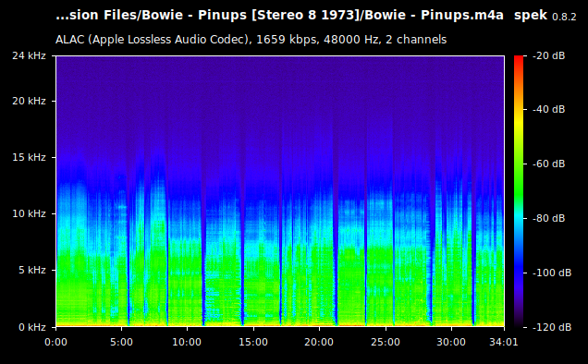588x364 pixels.
Task: Click the 0 kHz frequency axis label
Action: tap(32, 327)
